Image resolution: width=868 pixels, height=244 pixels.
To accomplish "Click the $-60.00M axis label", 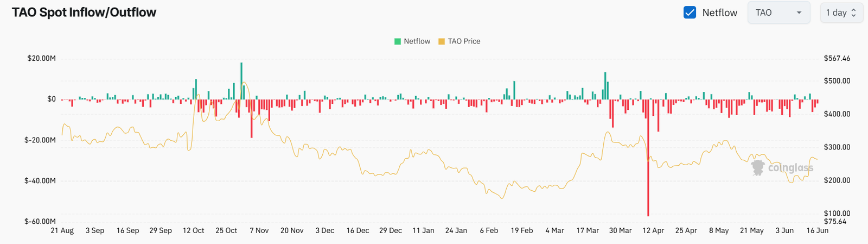I will tap(40, 221).
